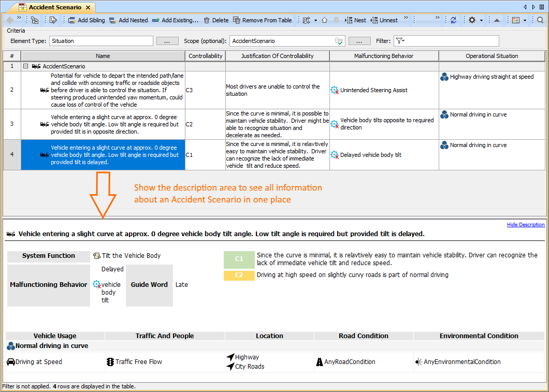Unnest the selected element
Screen dimensions: 549x392
384,20
